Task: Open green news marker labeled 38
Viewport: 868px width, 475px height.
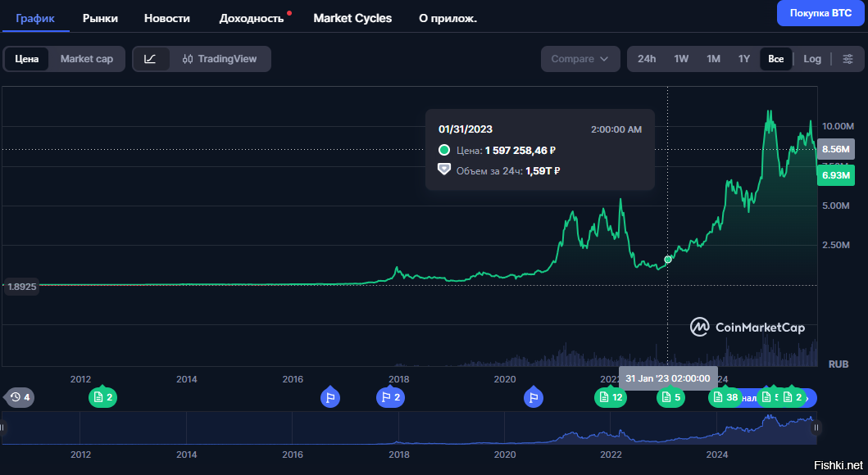Action: 725,398
